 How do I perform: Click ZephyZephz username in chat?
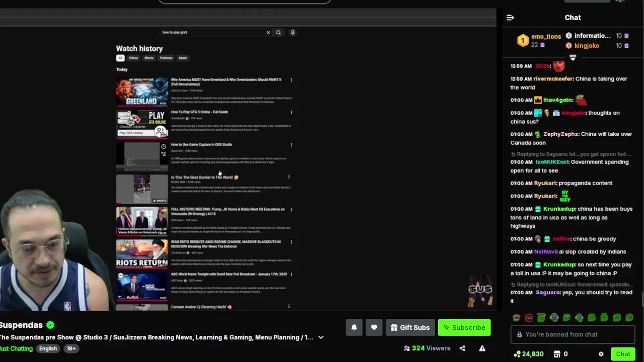coord(561,134)
